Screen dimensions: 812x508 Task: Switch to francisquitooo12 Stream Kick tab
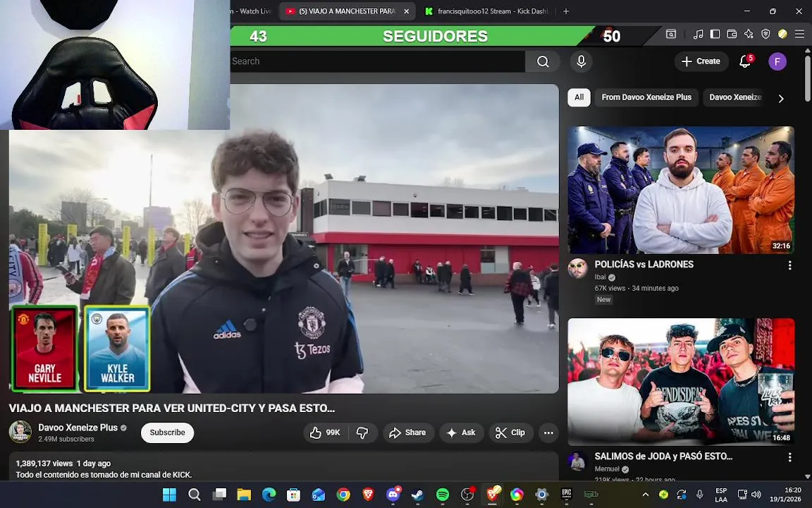pyautogui.click(x=487, y=11)
